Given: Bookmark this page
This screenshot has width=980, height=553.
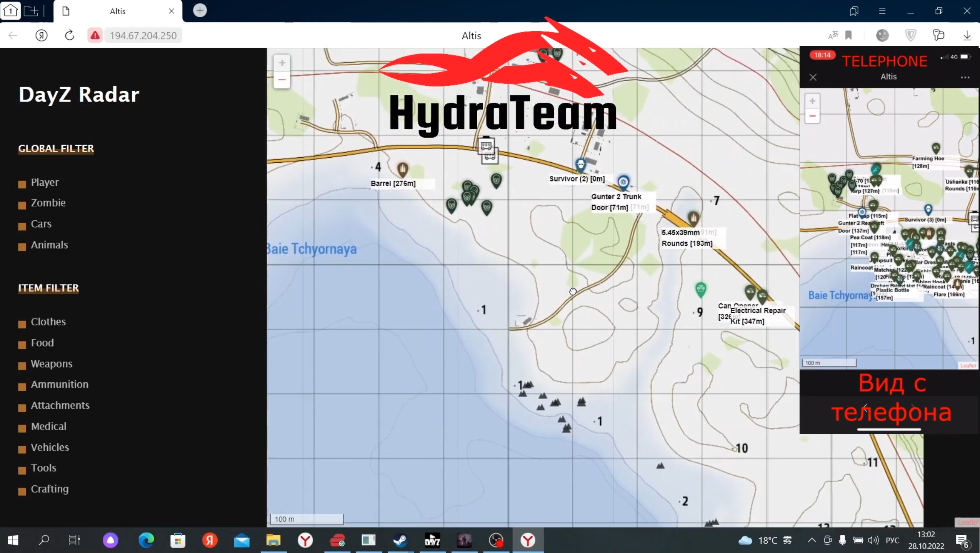Looking at the screenshot, I should [848, 35].
